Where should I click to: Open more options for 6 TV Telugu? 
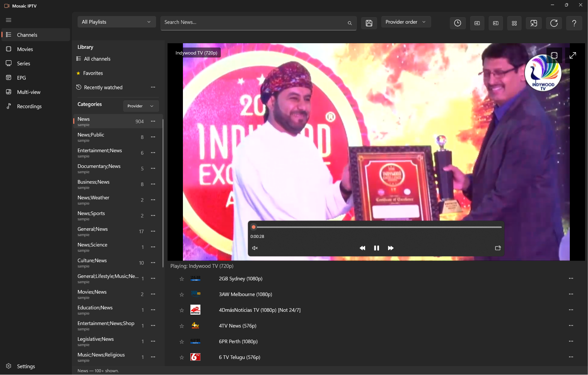coord(571,357)
